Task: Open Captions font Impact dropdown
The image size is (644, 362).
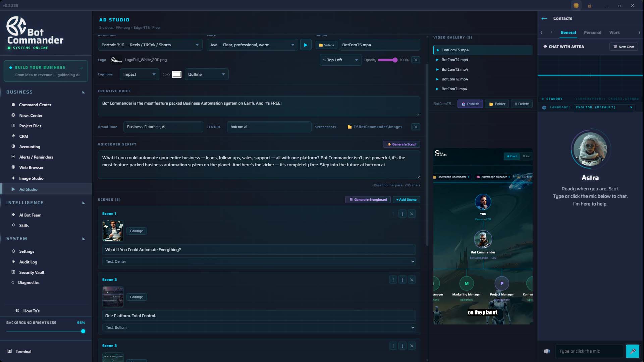Action: pyautogui.click(x=139, y=74)
